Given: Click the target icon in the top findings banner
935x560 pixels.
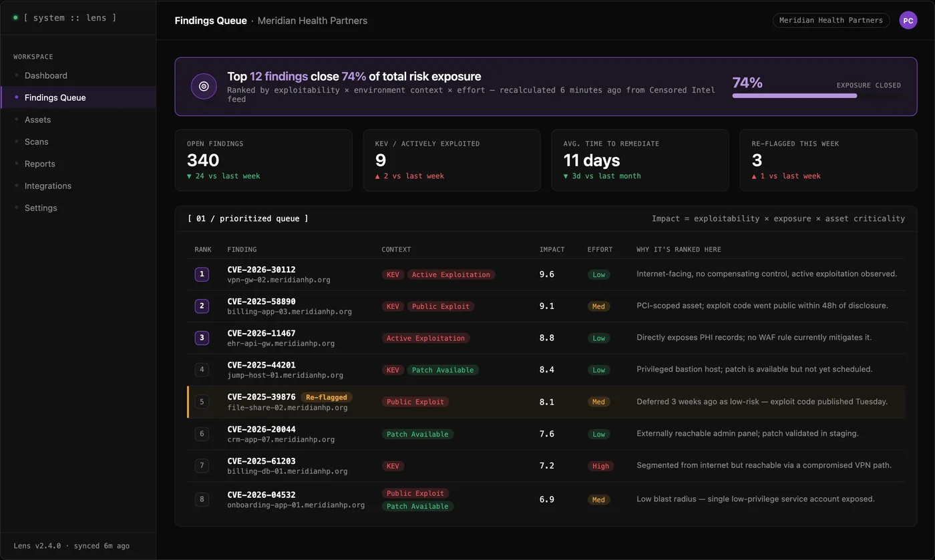Looking at the screenshot, I should point(204,86).
